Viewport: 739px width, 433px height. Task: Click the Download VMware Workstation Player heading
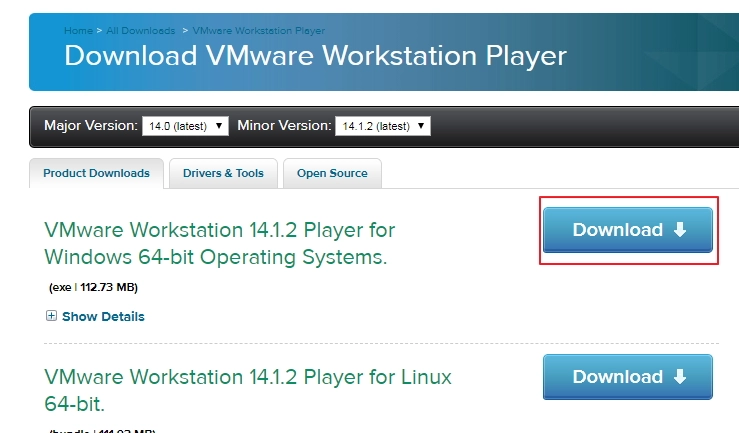click(x=315, y=56)
